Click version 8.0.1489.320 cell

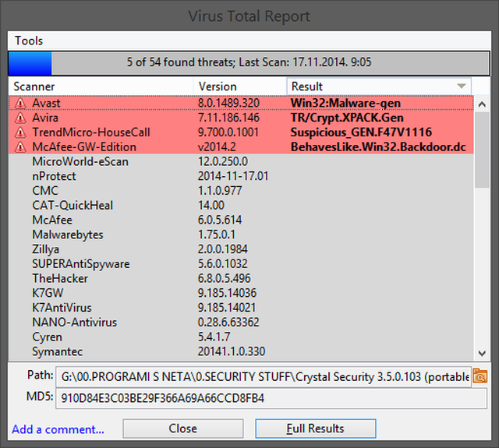coord(228,104)
